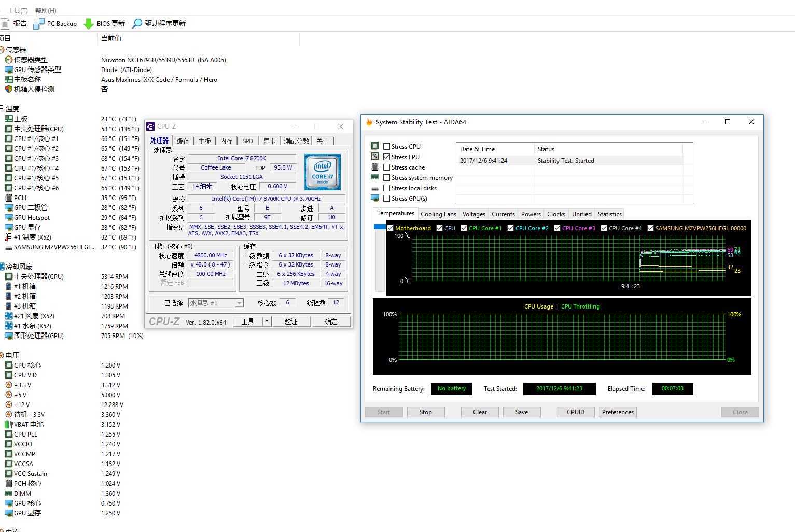Open the processor selection dropdown in CPU-Z

coord(239,303)
